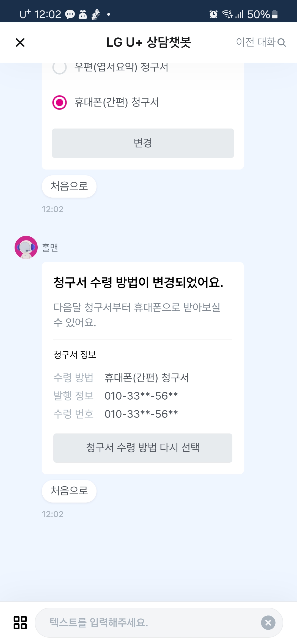This screenshot has height=644, width=297.
Task: Tap the 수령 번호 phone number
Action: (141, 414)
